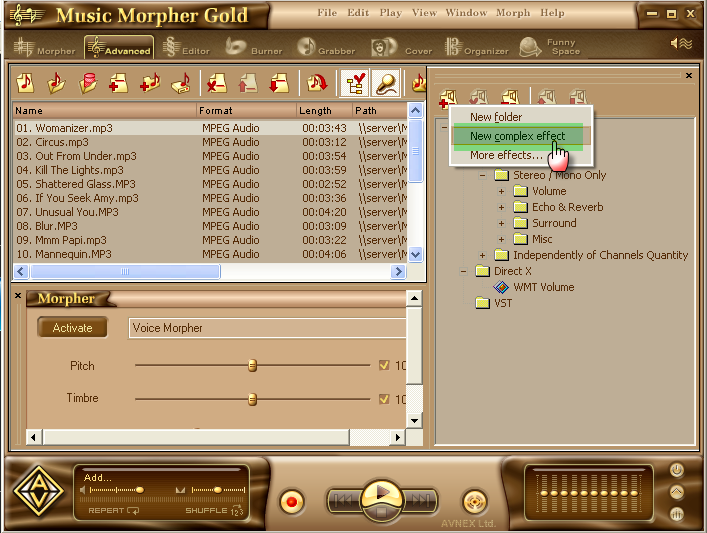Click the Activate button
Image resolution: width=707 pixels, height=533 pixels.
[x=72, y=328]
